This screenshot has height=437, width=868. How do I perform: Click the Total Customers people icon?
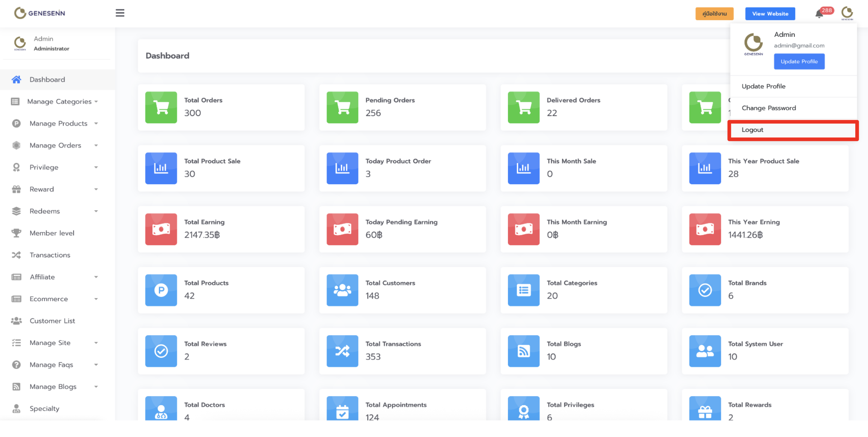click(x=342, y=290)
